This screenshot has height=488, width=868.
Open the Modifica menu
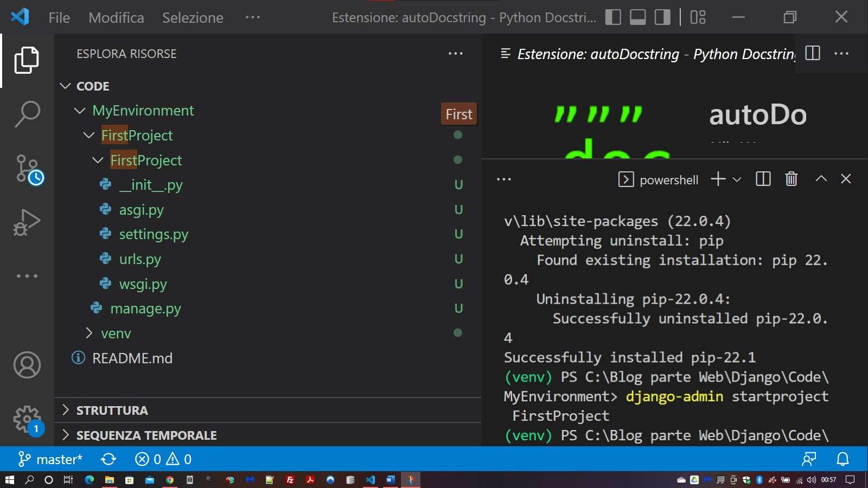116,17
